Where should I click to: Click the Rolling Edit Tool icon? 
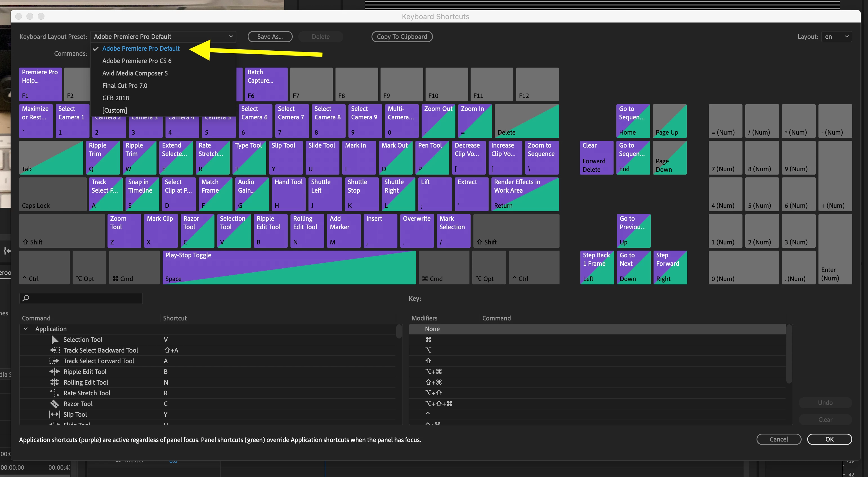click(x=55, y=382)
